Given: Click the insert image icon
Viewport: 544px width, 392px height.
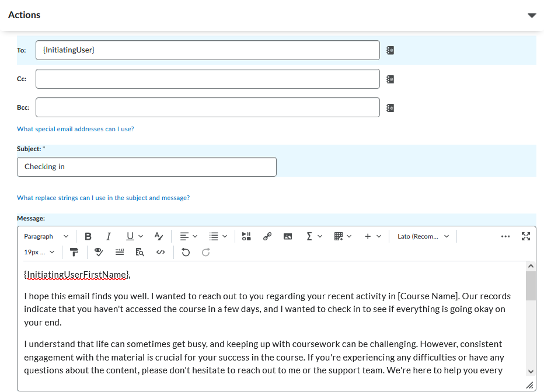Looking at the screenshot, I should (288, 236).
